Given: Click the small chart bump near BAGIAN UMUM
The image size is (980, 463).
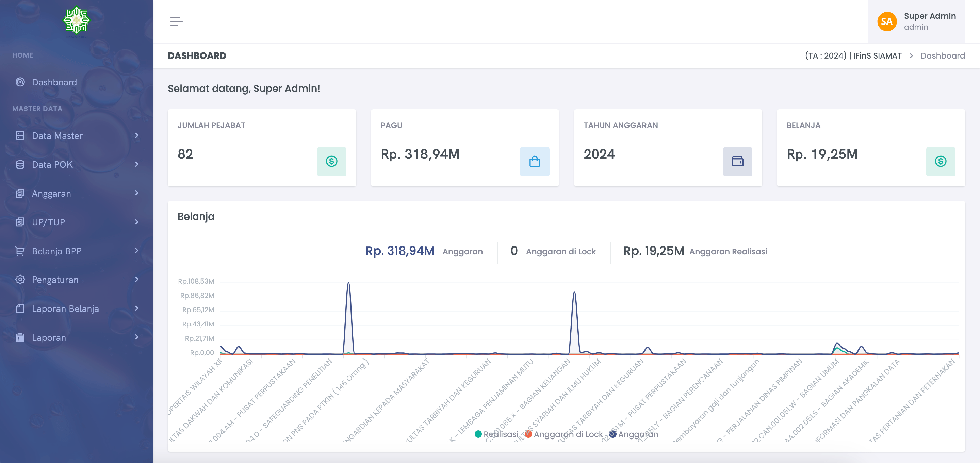Looking at the screenshot, I should pos(837,344).
